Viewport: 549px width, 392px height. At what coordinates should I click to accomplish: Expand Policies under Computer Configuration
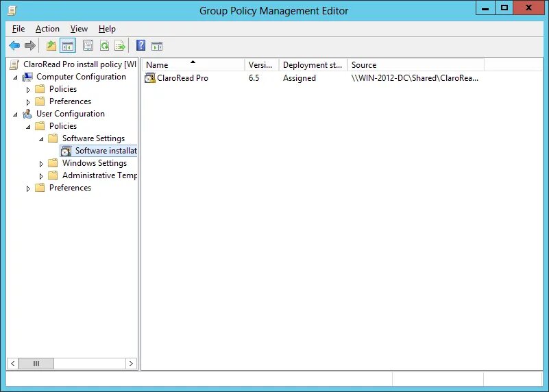[28, 90]
